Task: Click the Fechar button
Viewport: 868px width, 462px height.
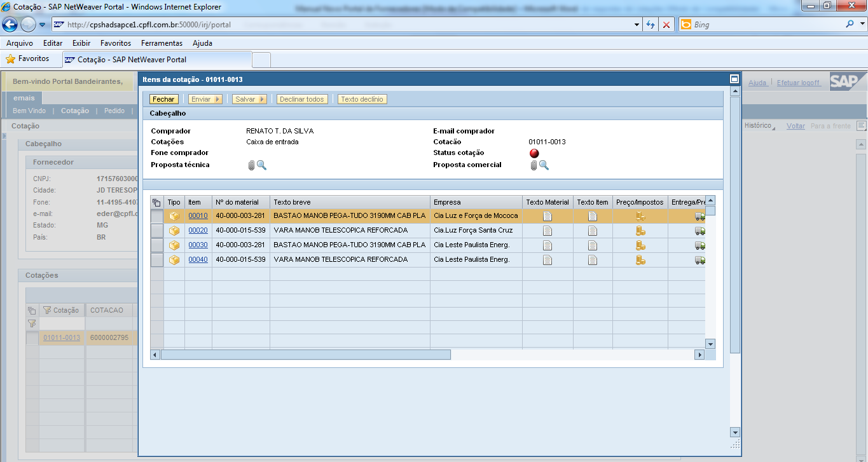Action: tap(163, 99)
